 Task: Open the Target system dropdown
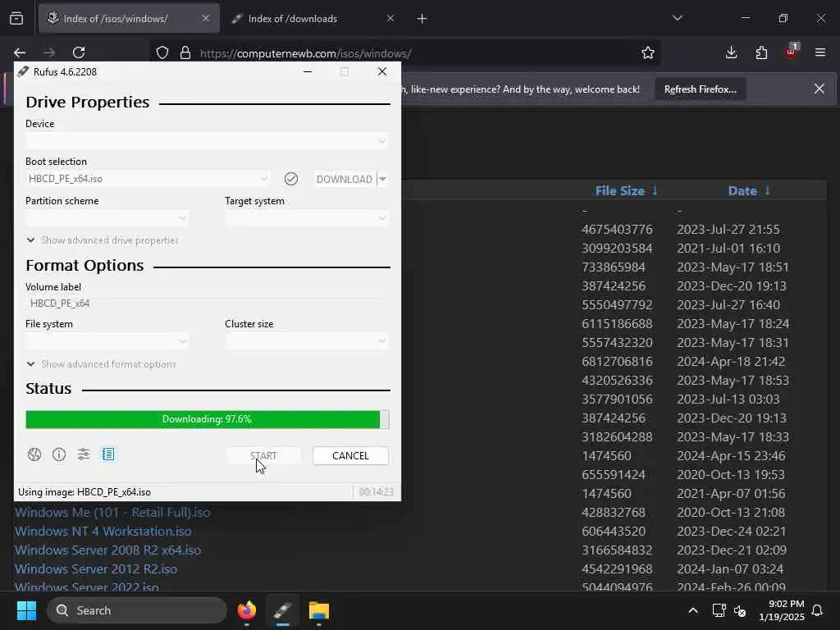(307, 218)
